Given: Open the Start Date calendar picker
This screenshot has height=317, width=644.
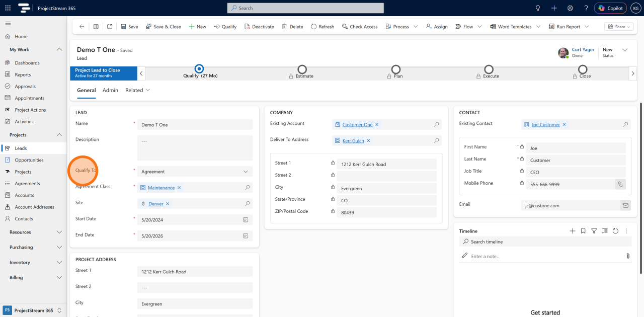Looking at the screenshot, I should point(246,220).
